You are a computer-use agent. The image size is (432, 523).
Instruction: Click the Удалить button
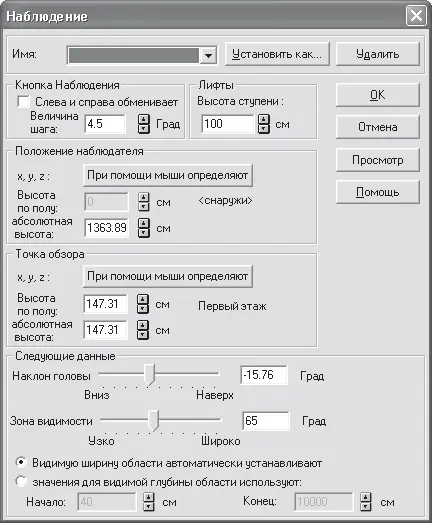377,54
